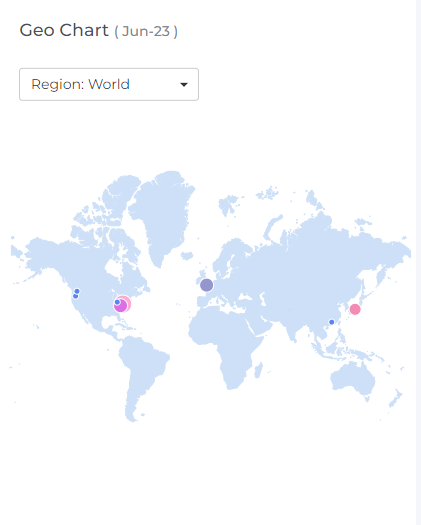Select the purple-gray bubble over the United Kingdom
This screenshot has width=421, height=525.
207,285
